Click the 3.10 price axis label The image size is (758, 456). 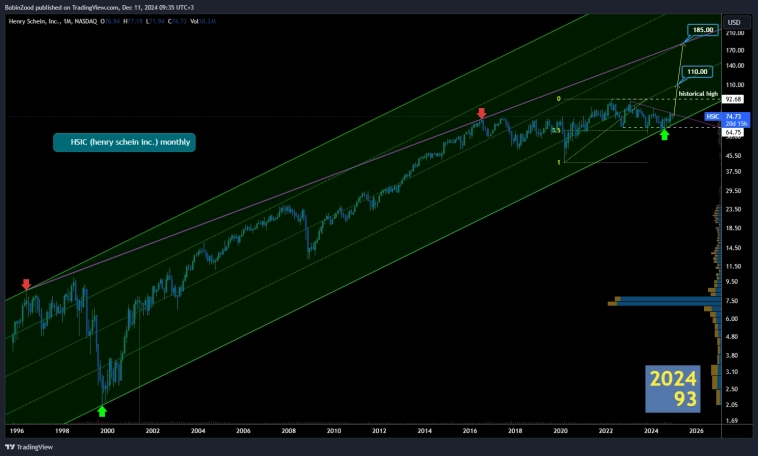coord(732,371)
